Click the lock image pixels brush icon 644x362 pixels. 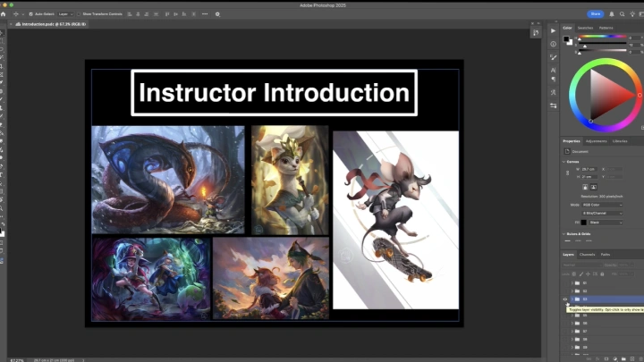pyautogui.click(x=581, y=274)
